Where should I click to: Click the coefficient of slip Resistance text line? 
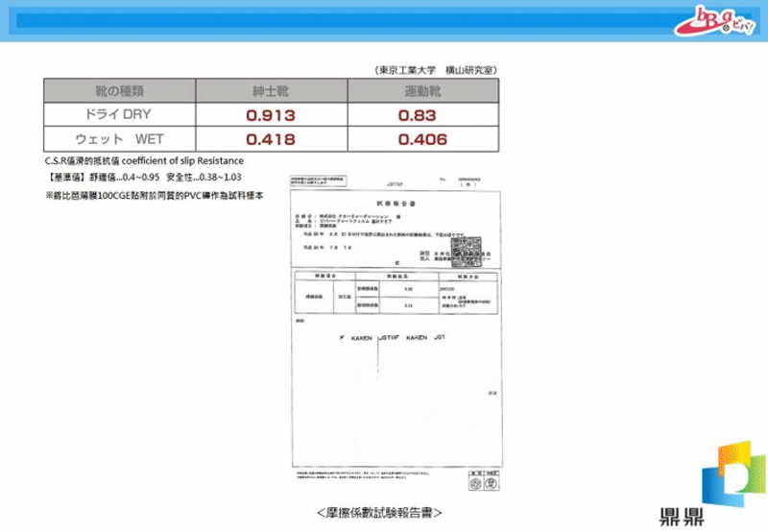point(144,160)
